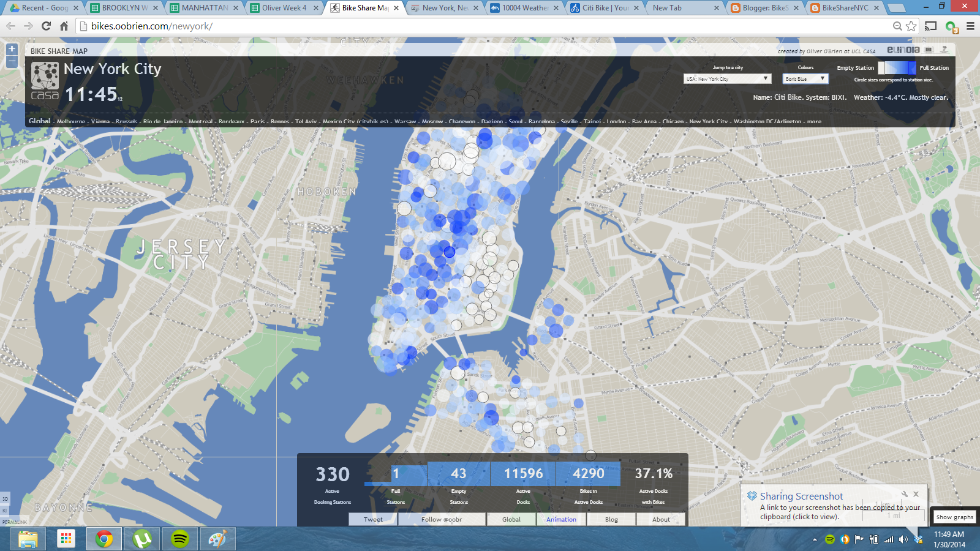The width and height of the screenshot is (980, 551).
Task: Switch to the Recent - Google Drive tab
Action: (x=44, y=8)
